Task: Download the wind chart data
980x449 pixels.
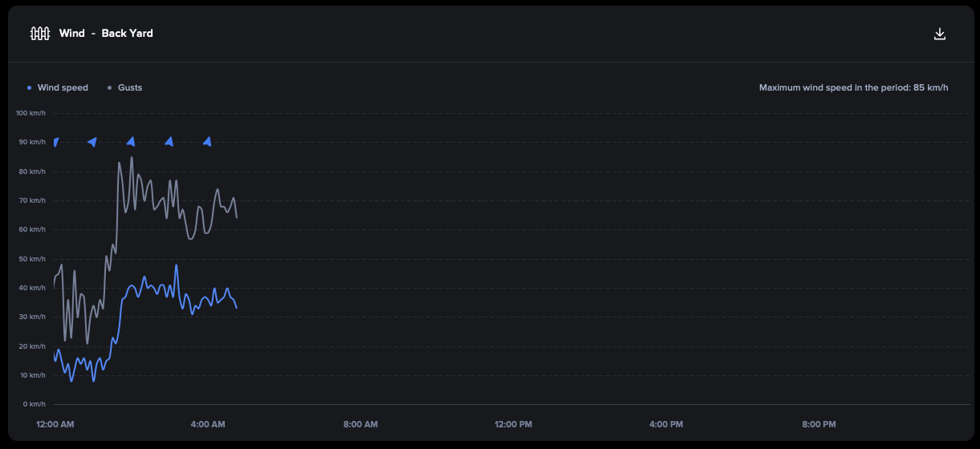Action: [940, 34]
